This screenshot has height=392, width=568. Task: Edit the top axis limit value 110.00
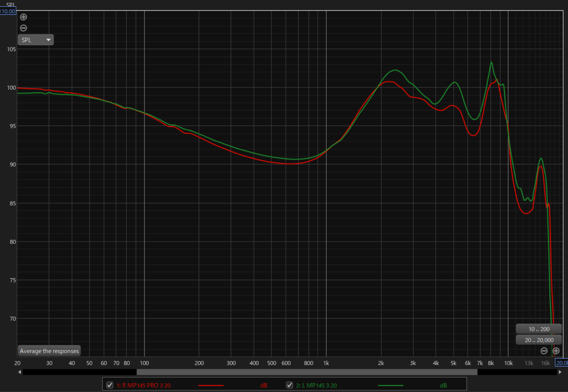pyautogui.click(x=8, y=11)
